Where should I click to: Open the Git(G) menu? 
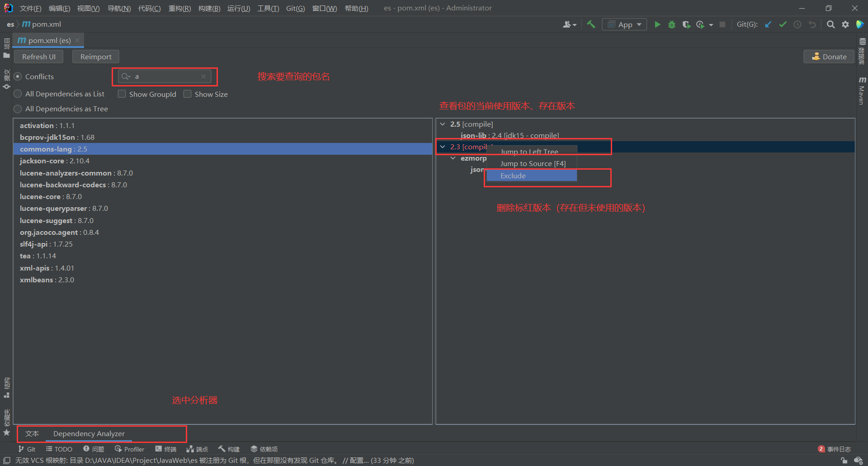pyautogui.click(x=295, y=8)
